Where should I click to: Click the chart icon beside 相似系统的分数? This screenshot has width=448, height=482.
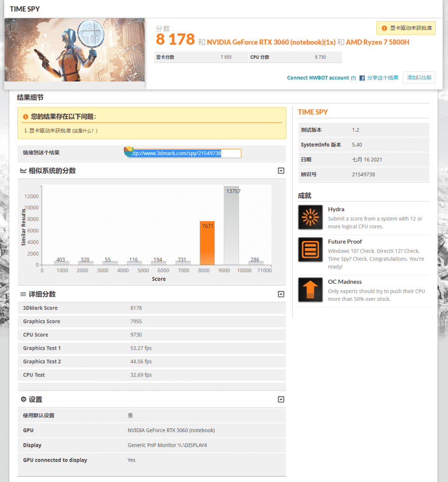[x=23, y=170]
